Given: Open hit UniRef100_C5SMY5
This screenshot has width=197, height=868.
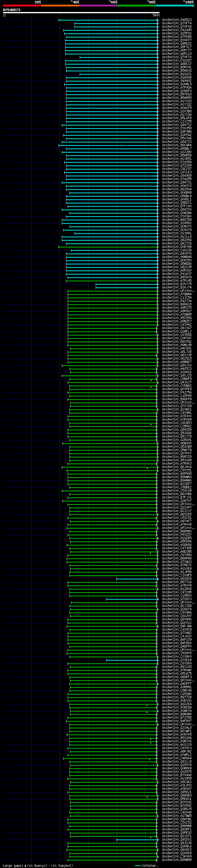Looking at the screenshot, I should [x=177, y=653].
